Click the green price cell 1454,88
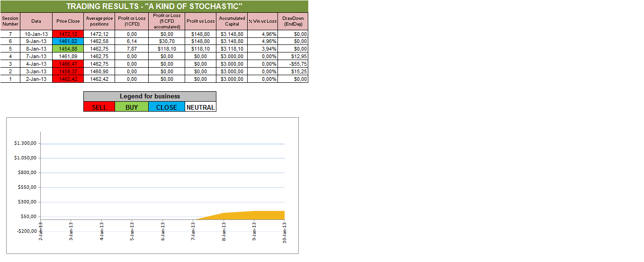Image resolution: width=644 pixels, height=262 pixels. point(68,49)
